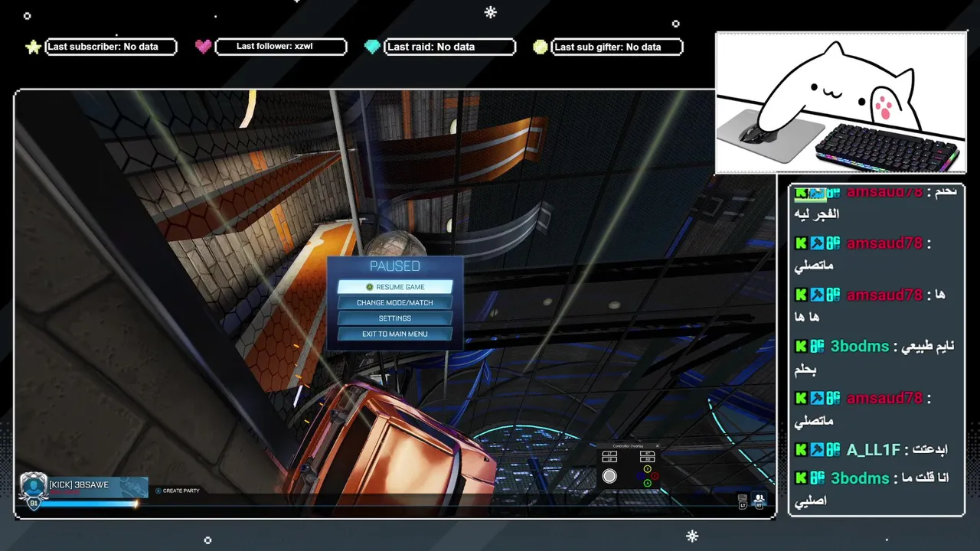Screen dimensions: 980x551
Task: Close the Controller Overlay panel
Action: pos(657,446)
